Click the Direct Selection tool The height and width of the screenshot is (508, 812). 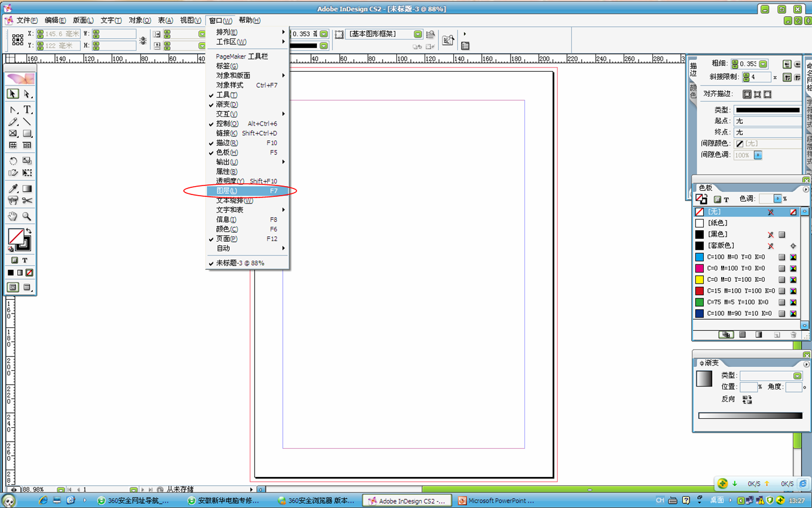27,94
